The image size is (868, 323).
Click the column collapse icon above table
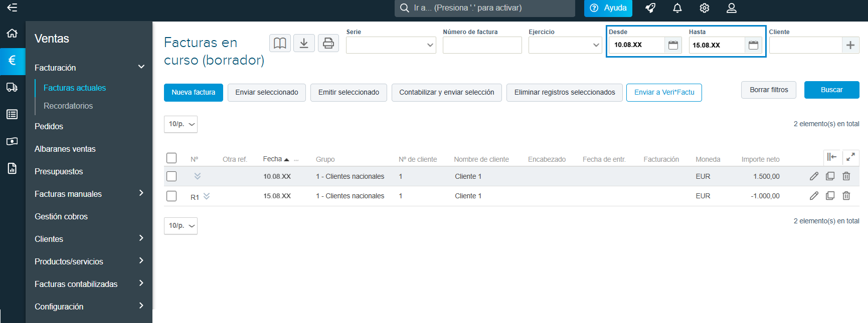pyautogui.click(x=832, y=157)
